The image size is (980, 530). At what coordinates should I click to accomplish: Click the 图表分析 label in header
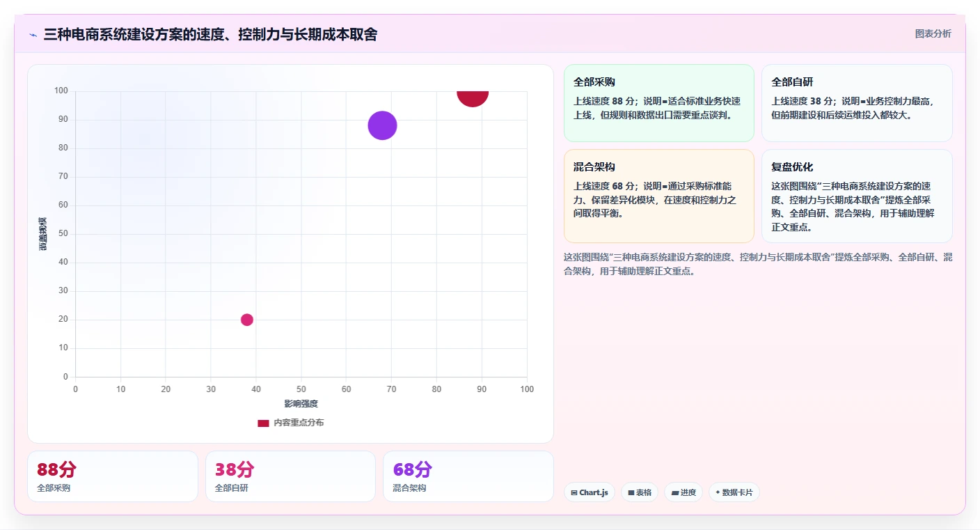(x=933, y=33)
